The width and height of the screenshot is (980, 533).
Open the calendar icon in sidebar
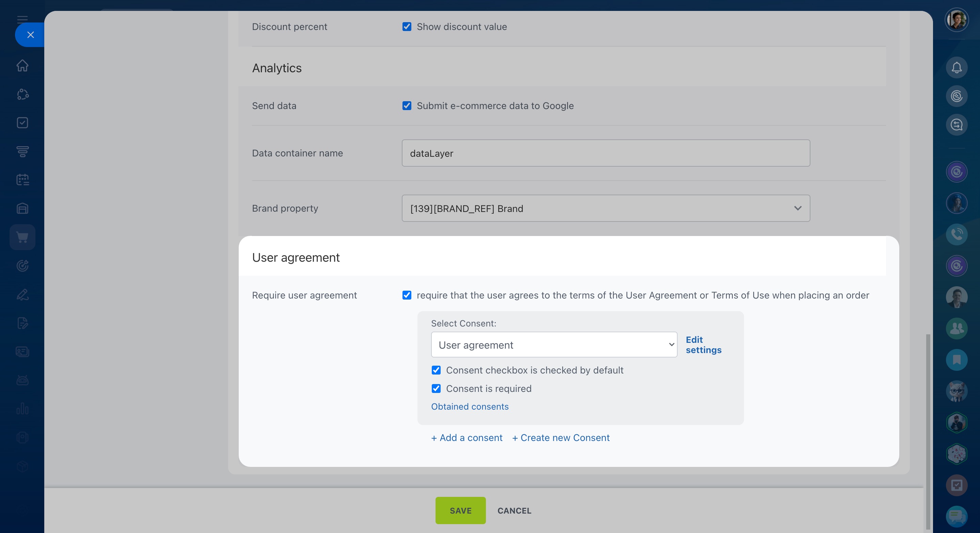[22, 180]
